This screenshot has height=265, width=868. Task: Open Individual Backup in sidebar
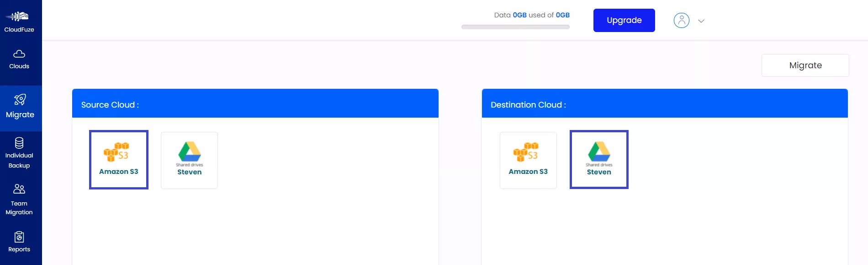click(19, 153)
